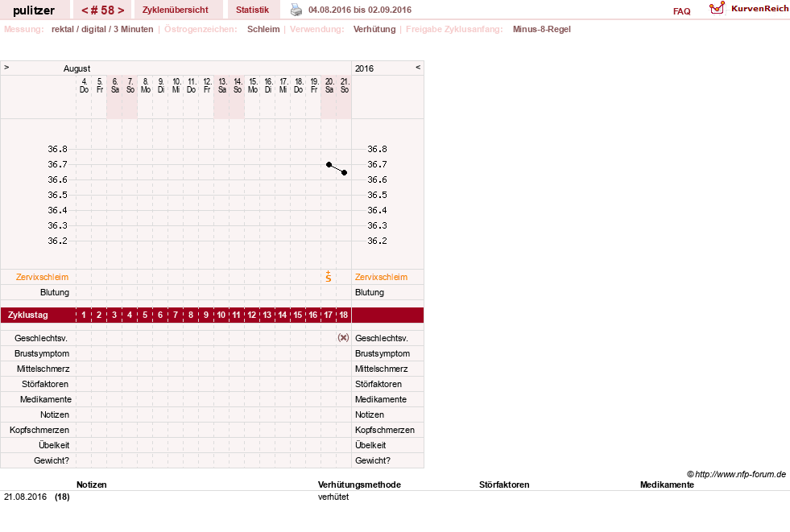Click the 21. So date header

[x=345, y=85]
